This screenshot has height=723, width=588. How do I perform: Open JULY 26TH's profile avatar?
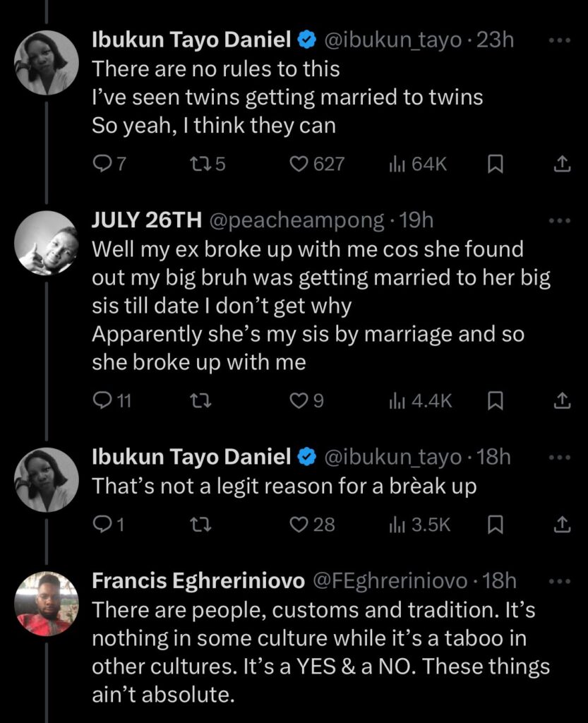tap(46, 242)
